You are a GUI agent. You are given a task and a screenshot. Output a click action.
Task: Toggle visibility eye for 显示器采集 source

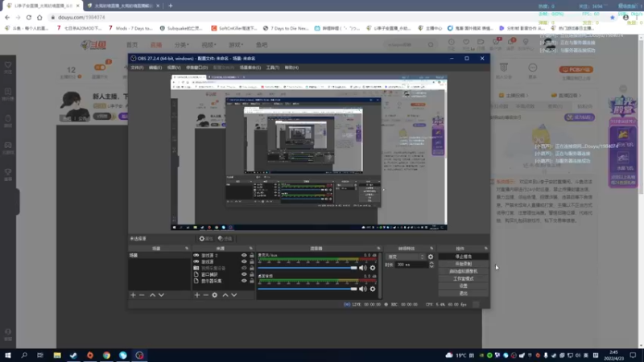tap(244, 281)
